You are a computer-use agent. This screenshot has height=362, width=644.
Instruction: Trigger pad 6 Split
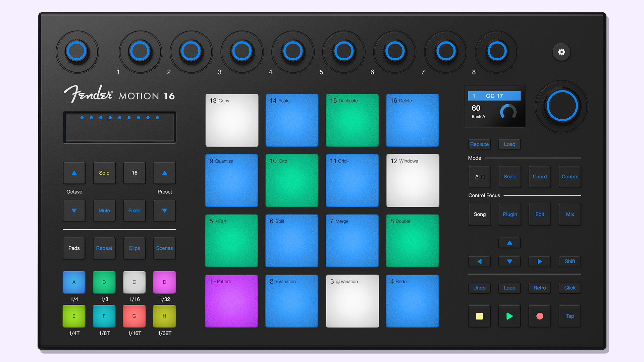pyautogui.click(x=292, y=241)
